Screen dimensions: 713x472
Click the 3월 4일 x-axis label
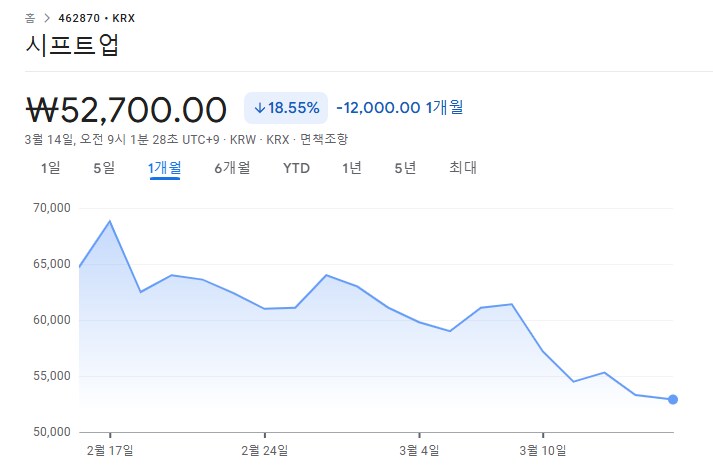(x=419, y=451)
